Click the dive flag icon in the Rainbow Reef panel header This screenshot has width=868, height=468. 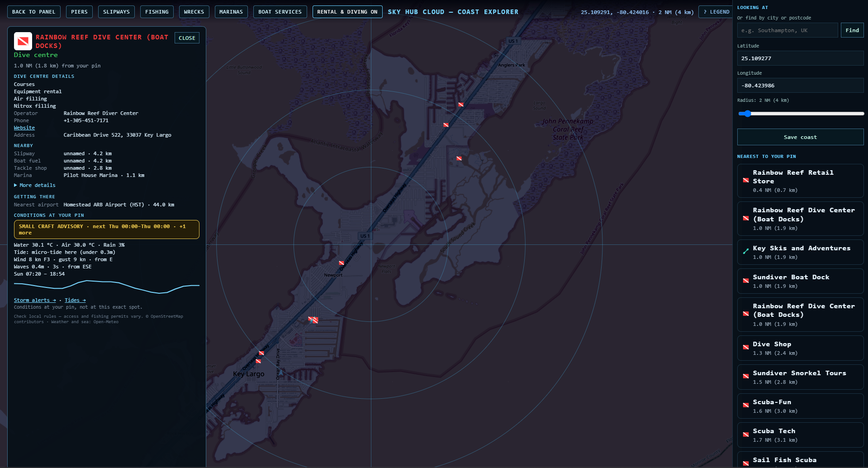tap(23, 41)
